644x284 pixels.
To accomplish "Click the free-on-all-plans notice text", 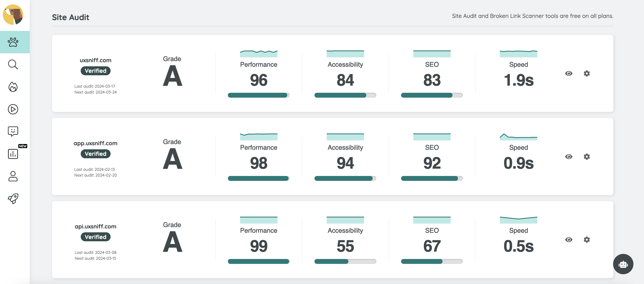I will (x=533, y=16).
